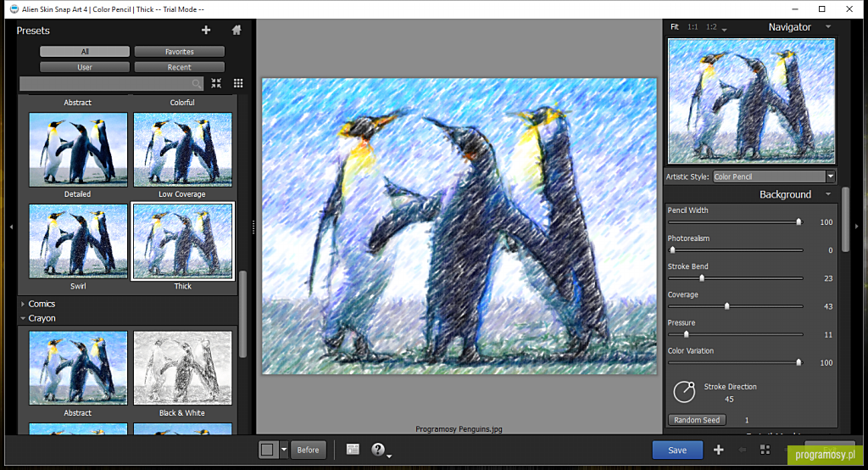Collapse all preset groups icon
Image resolution: width=868 pixels, height=470 pixels.
pyautogui.click(x=216, y=83)
